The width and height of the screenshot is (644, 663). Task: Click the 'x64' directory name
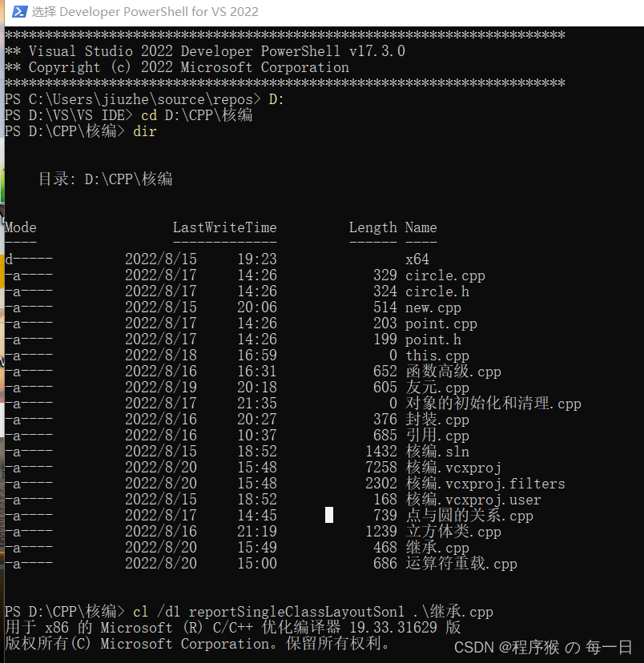pyautogui.click(x=417, y=259)
